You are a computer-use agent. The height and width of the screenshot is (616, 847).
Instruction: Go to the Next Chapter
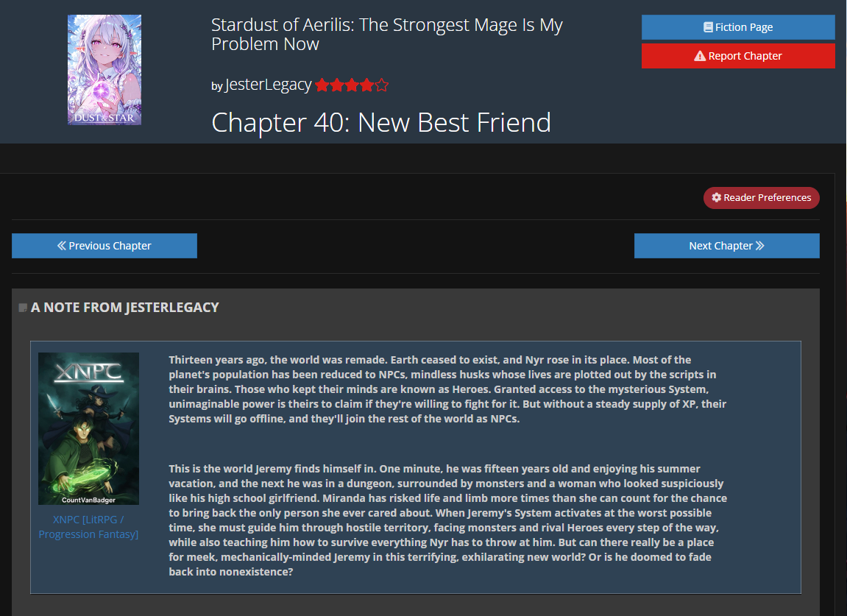[726, 246]
